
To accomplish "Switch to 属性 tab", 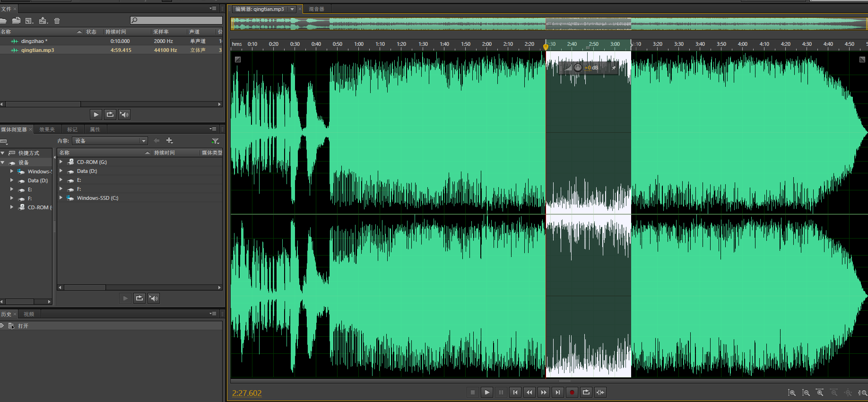I will pos(95,129).
